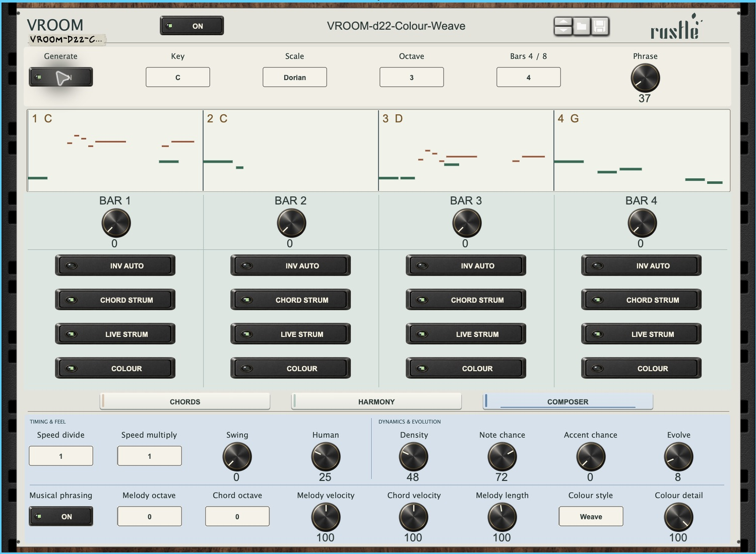Click bar 4 G piano roll display
The height and width of the screenshot is (554, 756).
click(642, 151)
